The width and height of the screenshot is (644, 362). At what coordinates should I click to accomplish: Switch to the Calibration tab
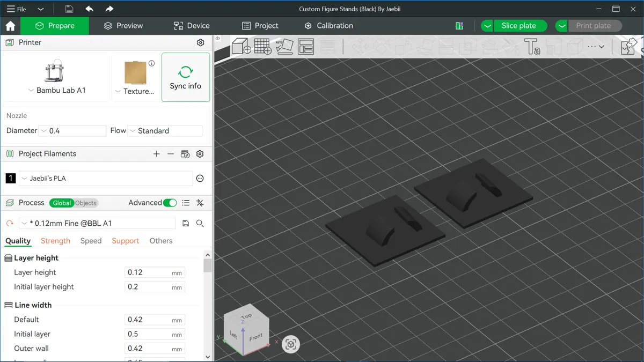(x=328, y=26)
